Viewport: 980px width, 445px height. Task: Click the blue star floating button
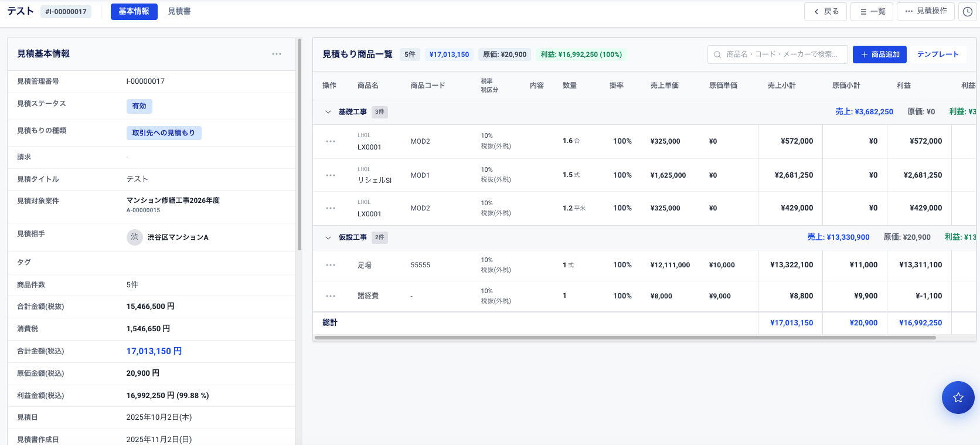[x=958, y=398]
